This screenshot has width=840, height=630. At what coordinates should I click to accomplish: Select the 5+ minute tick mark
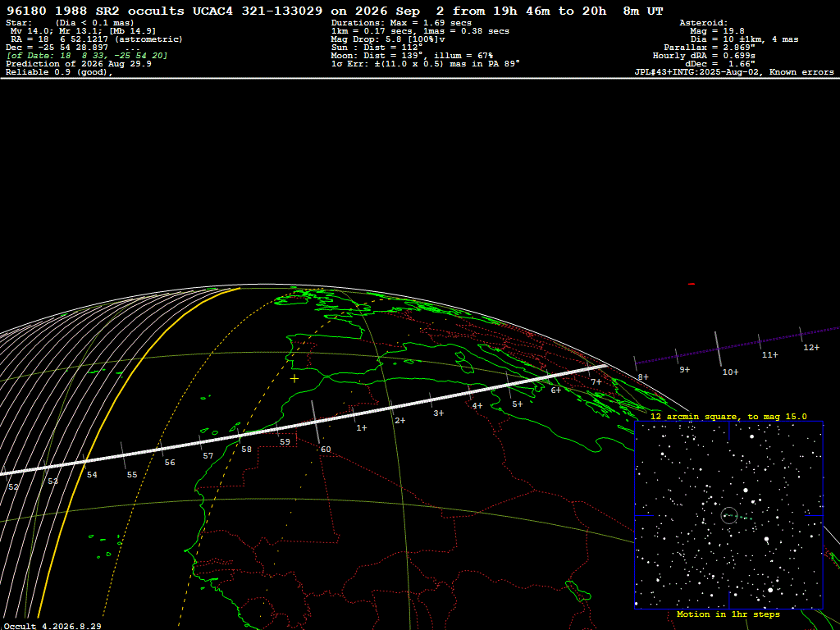point(517,404)
